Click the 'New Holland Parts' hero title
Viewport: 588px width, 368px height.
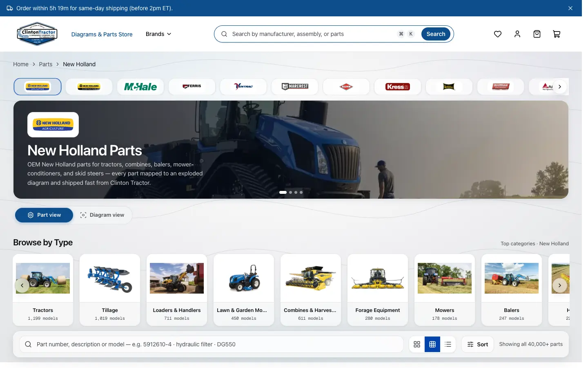click(85, 150)
